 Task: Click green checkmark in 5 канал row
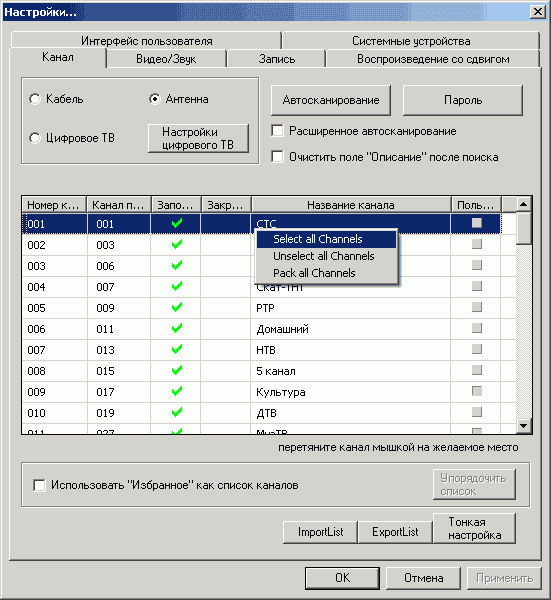(176, 370)
